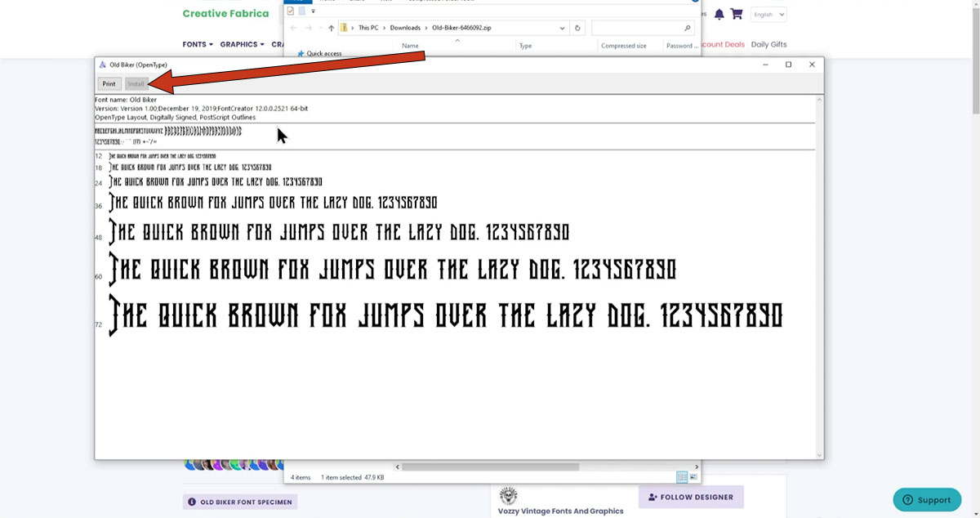
Task: Click the back navigation arrow in Explorer
Action: pyautogui.click(x=295, y=27)
